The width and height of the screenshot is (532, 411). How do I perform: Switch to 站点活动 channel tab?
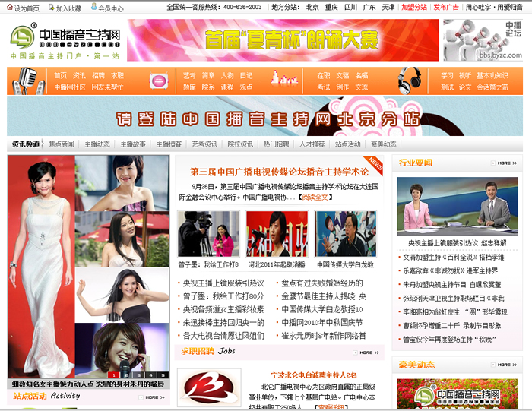pos(348,144)
